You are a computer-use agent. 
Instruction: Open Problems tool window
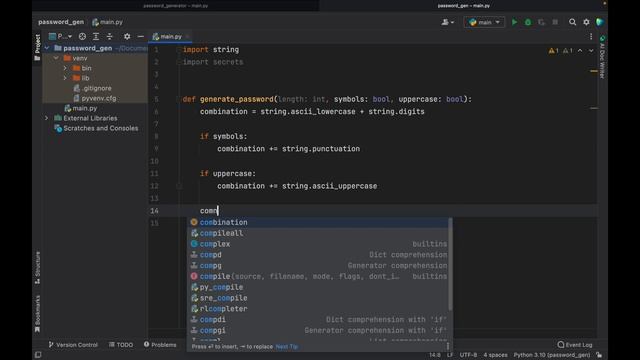pos(160,345)
